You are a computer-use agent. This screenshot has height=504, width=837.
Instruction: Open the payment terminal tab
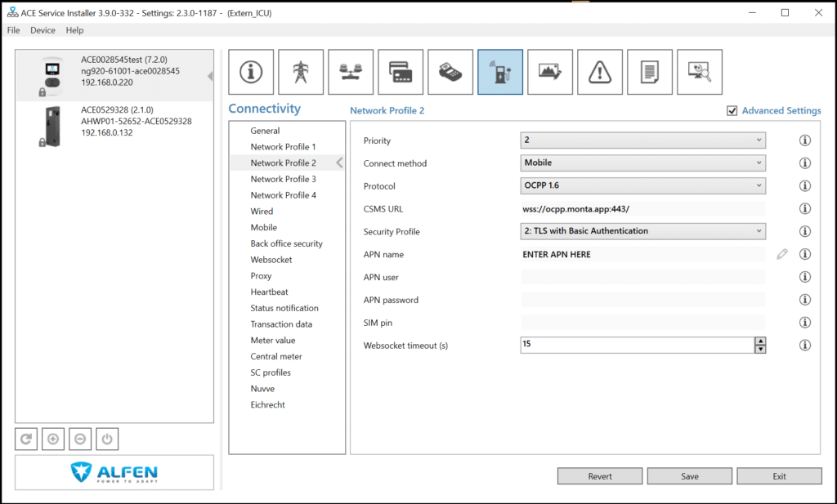click(450, 72)
